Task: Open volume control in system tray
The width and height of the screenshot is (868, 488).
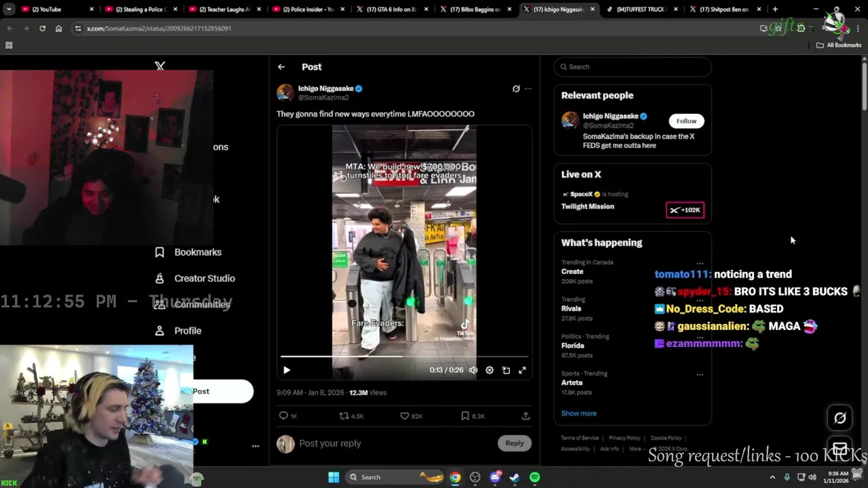Action: pyautogui.click(x=812, y=477)
